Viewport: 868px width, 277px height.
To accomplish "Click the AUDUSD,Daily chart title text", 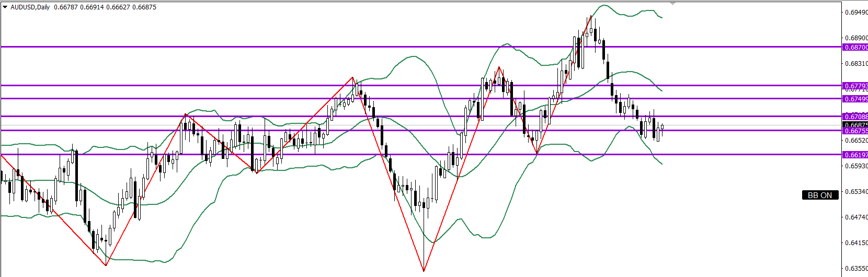I will pyautogui.click(x=30, y=7).
